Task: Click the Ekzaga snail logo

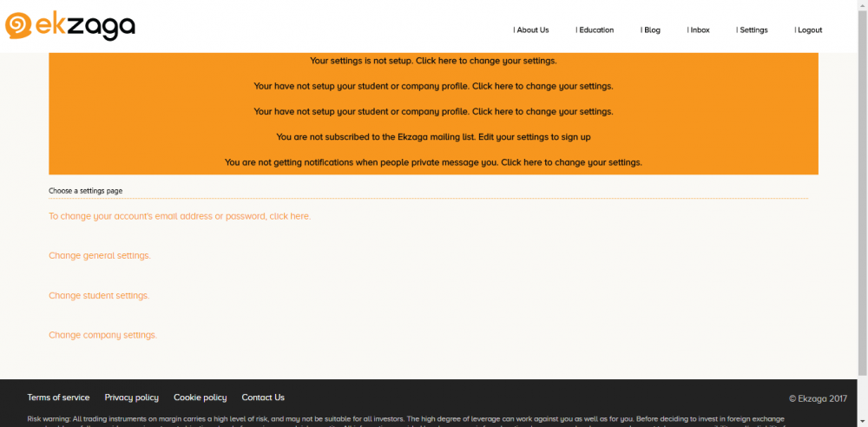Action: (69, 26)
